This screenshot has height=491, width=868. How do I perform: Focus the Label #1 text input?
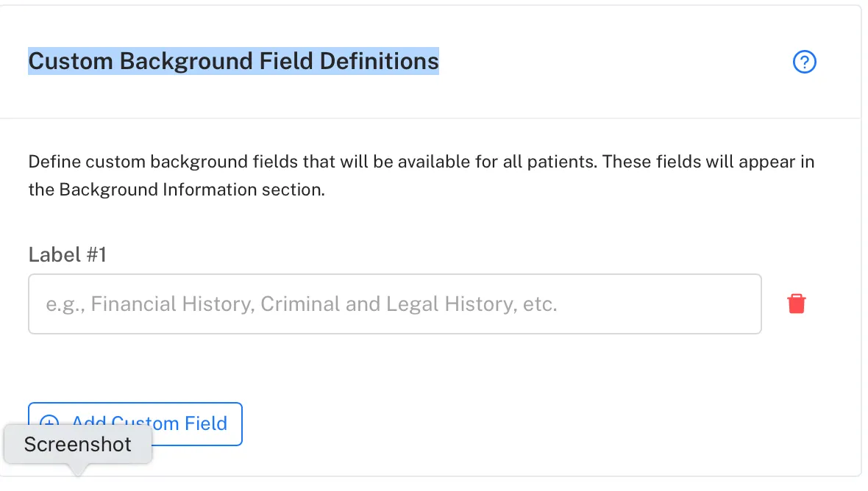[395, 304]
